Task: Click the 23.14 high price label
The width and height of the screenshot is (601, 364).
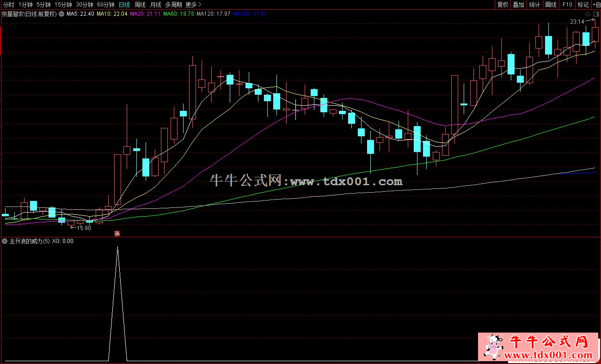Action: tap(577, 21)
